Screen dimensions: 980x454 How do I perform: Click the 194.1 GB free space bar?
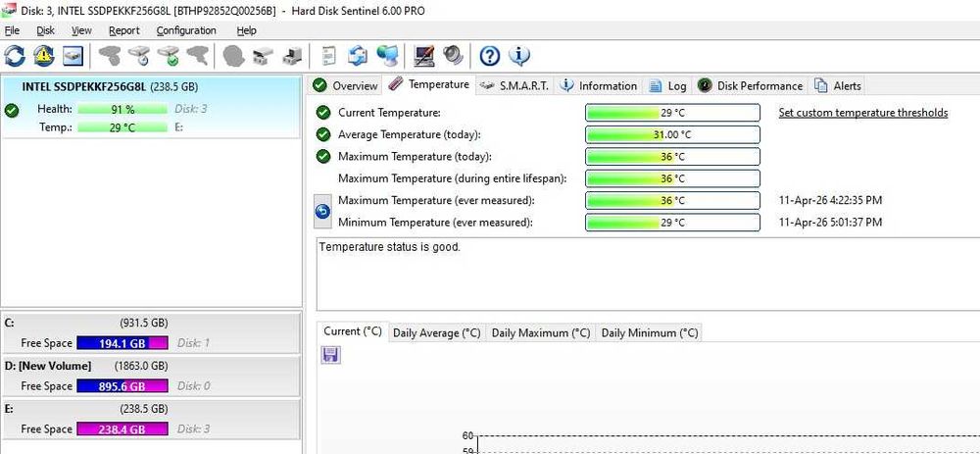coord(122,342)
